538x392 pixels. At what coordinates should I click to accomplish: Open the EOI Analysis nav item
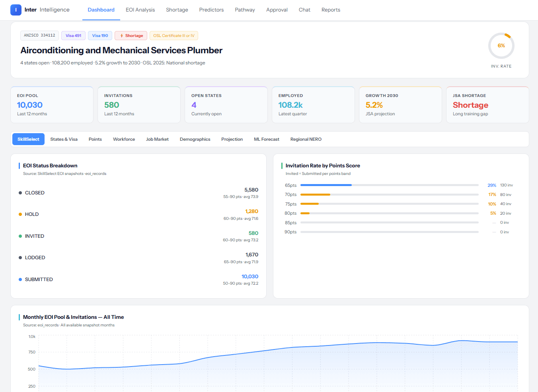click(x=140, y=10)
